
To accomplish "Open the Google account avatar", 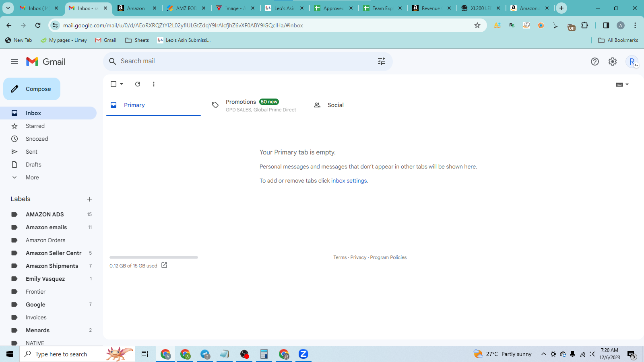I will (x=632, y=62).
